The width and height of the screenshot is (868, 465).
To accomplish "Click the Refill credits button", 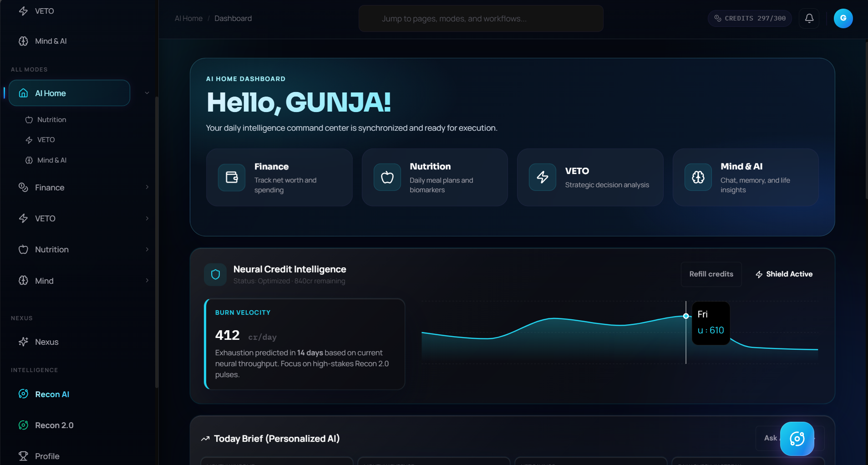I will [x=711, y=274].
